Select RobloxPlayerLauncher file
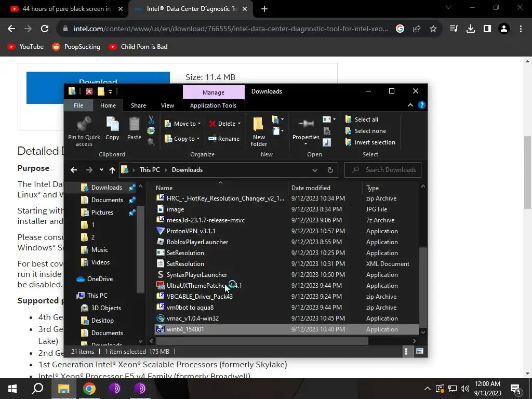The height and width of the screenshot is (399, 532). (286, 242)
